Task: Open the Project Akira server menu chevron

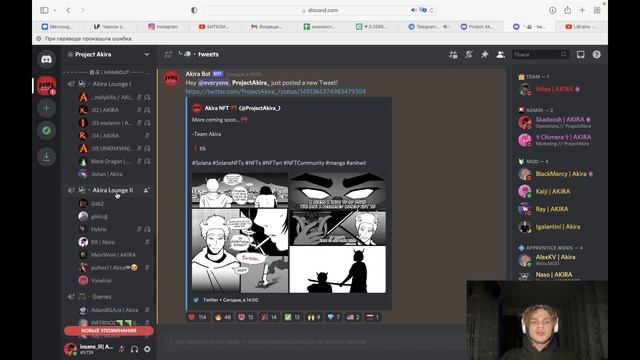Action: (147, 54)
